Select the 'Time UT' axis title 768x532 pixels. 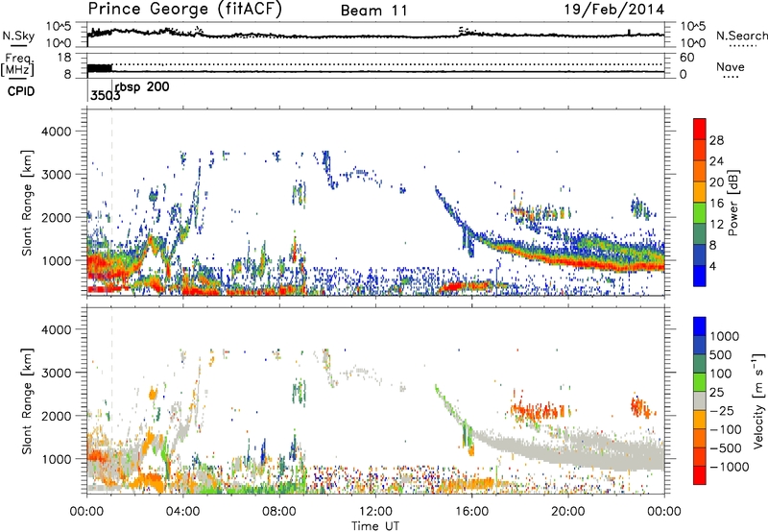[x=375, y=525]
